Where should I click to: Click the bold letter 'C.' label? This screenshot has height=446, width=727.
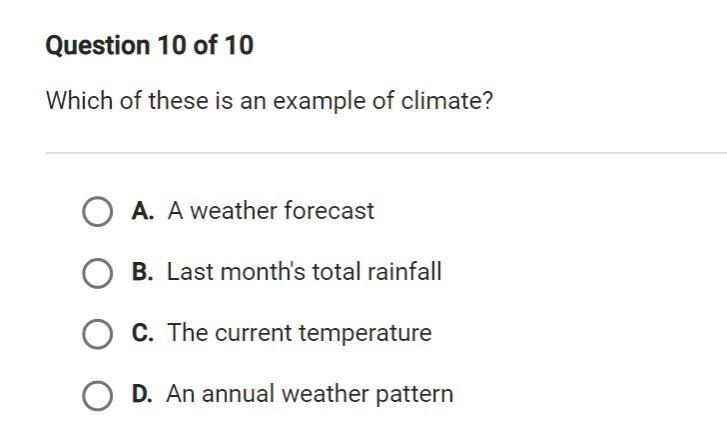click(x=142, y=333)
